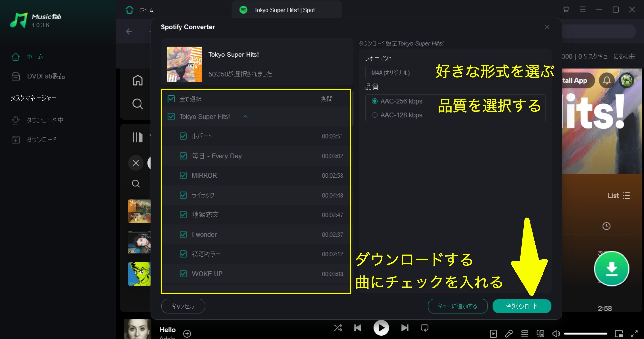Image resolution: width=644 pixels, height=339 pixels.
Task: Close the Spotify Converter dialog
Action: 547,27
